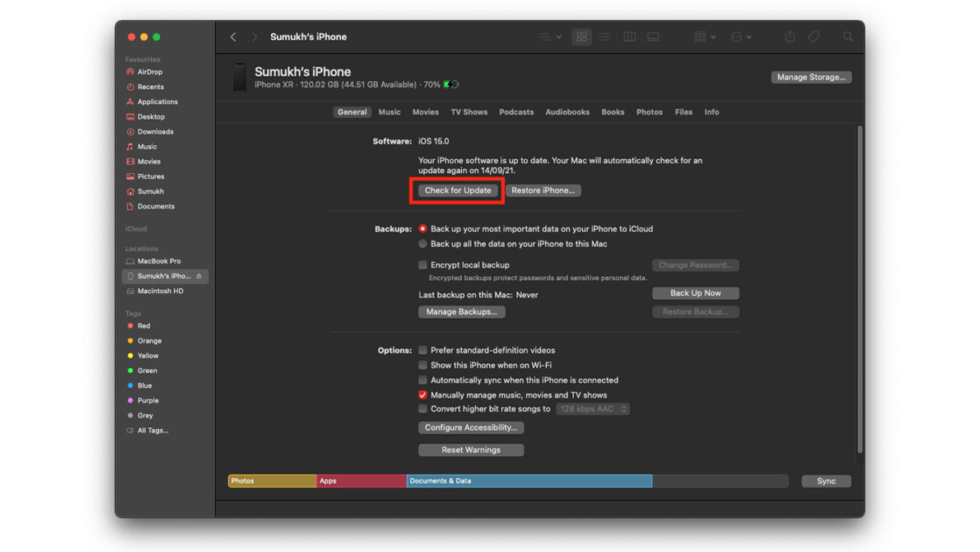This screenshot has width=980, height=552.
Task: Open the Sumukh home folder
Action: pyautogui.click(x=151, y=191)
